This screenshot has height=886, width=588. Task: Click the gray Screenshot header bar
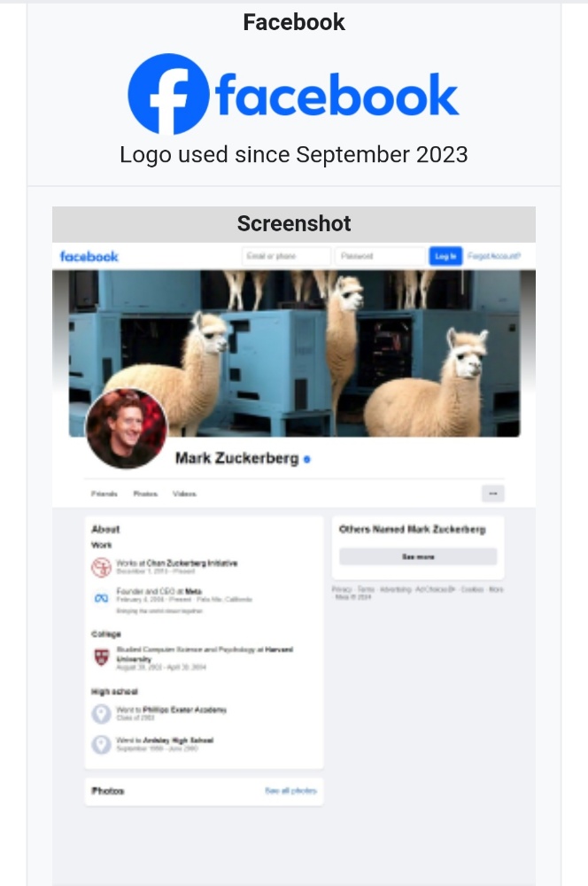coord(294,224)
